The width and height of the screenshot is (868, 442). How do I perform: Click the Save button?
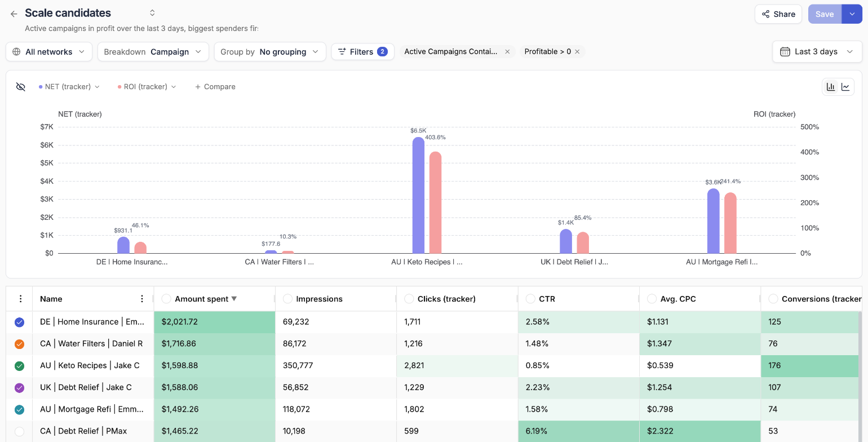(x=825, y=14)
